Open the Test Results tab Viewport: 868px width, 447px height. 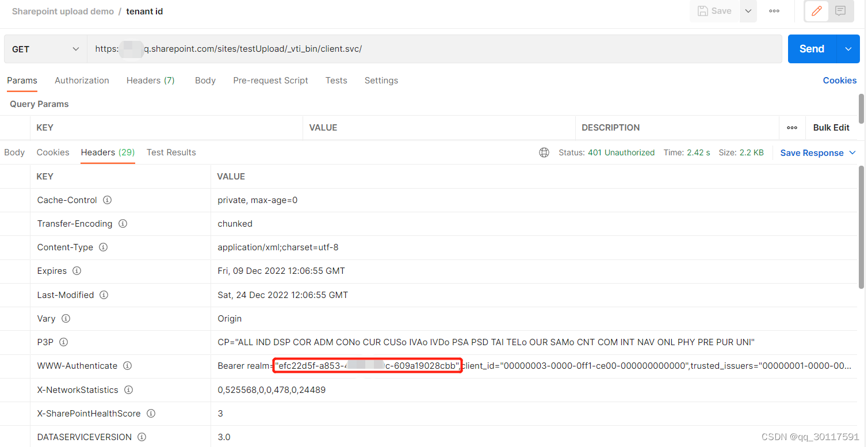pos(171,152)
